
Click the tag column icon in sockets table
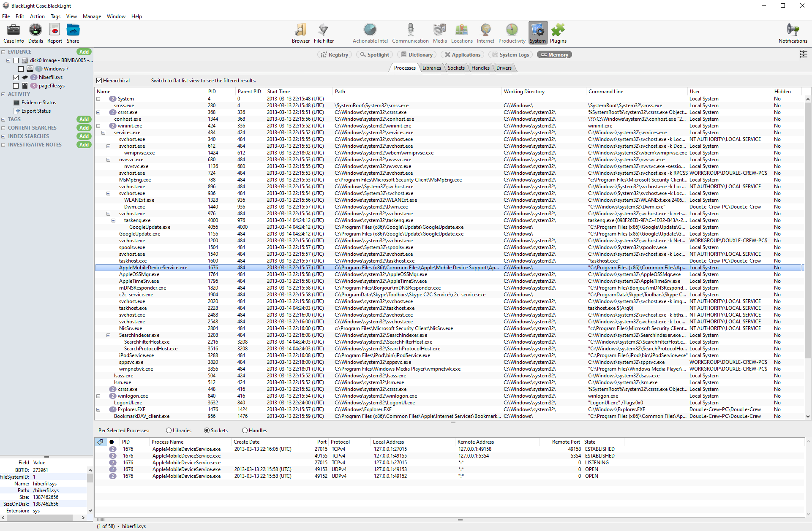click(x=100, y=442)
